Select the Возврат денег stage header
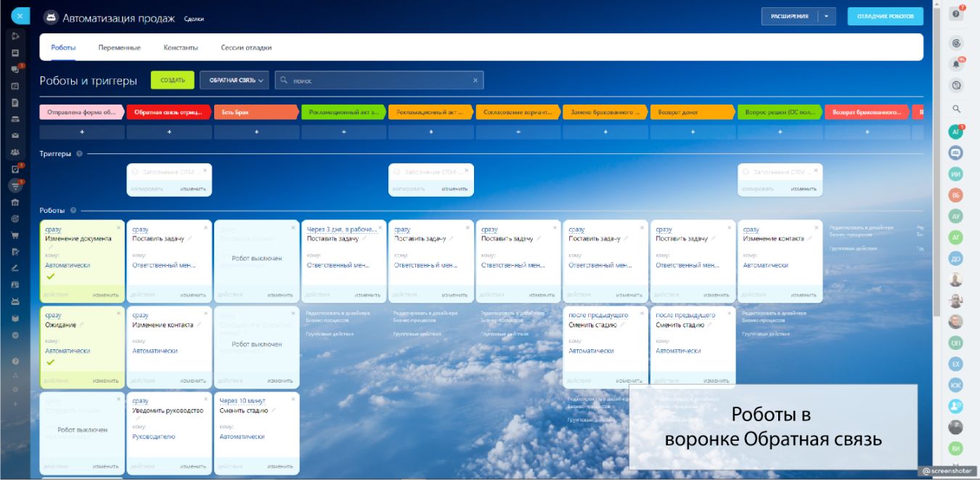The width and height of the screenshot is (980, 480). click(x=692, y=112)
